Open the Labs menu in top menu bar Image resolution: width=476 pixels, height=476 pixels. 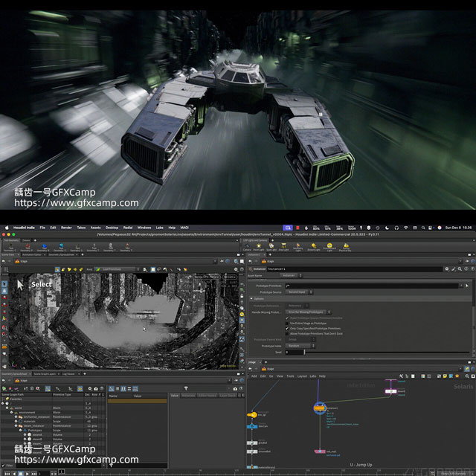159,228
